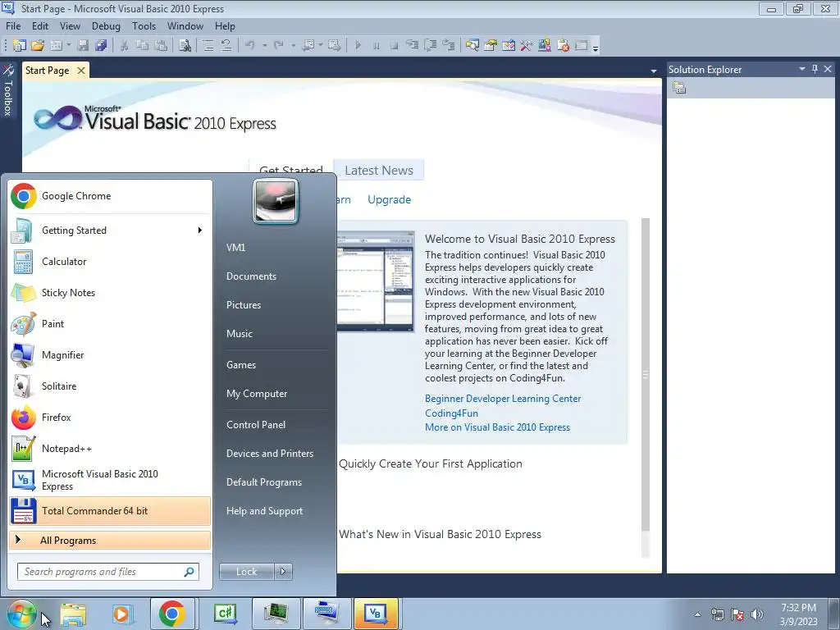Image resolution: width=840 pixels, height=630 pixels.
Task: Click the Toolbox hammer-and-wrench toolbar icon
Action: coord(527,46)
